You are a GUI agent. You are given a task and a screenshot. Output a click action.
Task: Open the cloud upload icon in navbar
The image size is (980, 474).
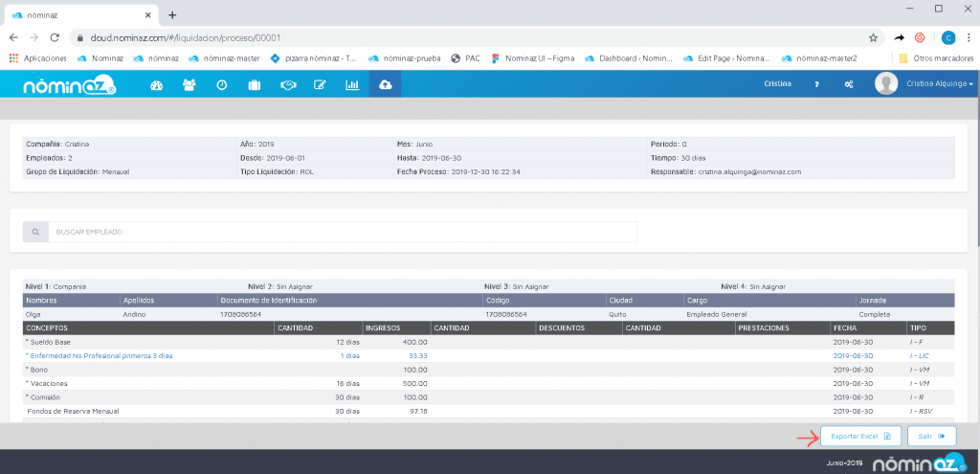tap(385, 84)
